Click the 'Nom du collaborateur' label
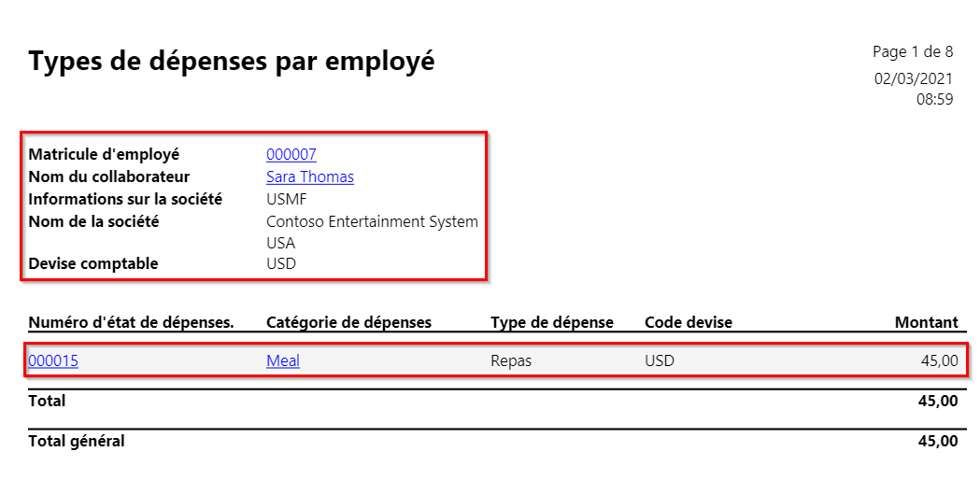This screenshot has height=480, width=980. click(109, 176)
